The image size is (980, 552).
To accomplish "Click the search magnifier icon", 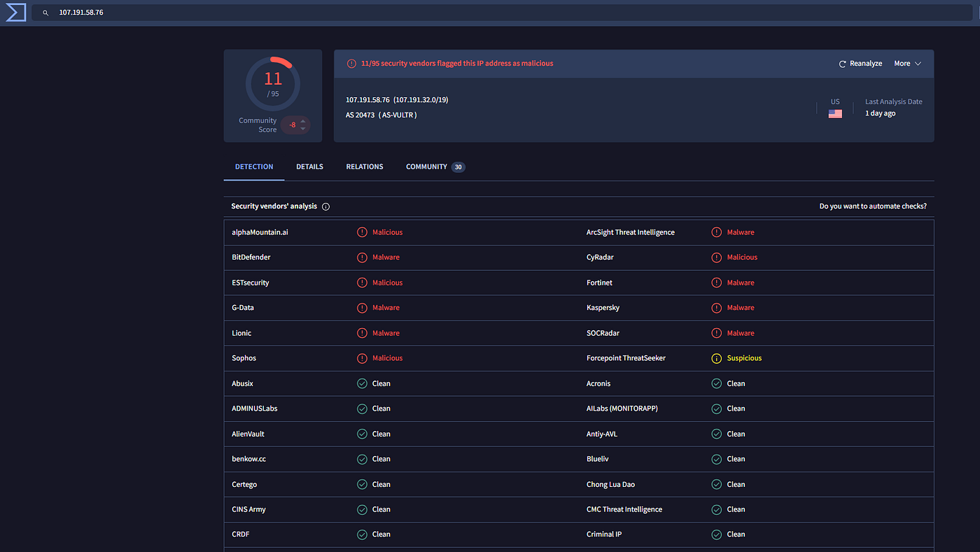I will [x=45, y=13].
